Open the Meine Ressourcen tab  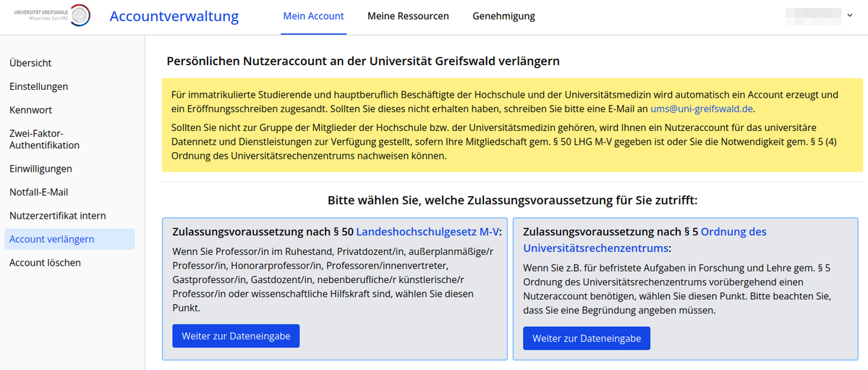pyautogui.click(x=408, y=16)
